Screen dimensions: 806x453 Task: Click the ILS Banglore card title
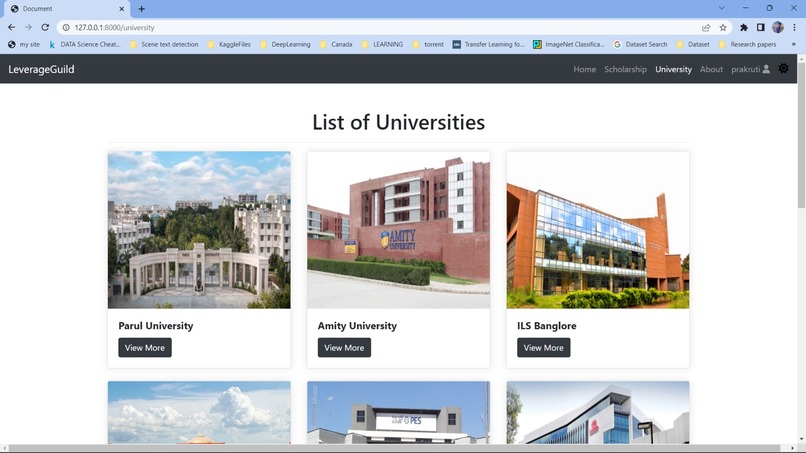pos(546,325)
